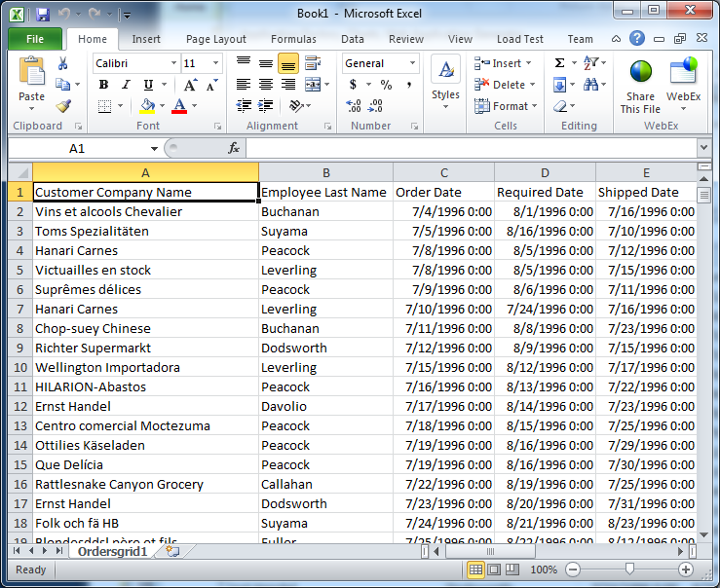Select the Ordersgrid1 sheet tab
This screenshot has height=588, width=720.
coord(112,551)
